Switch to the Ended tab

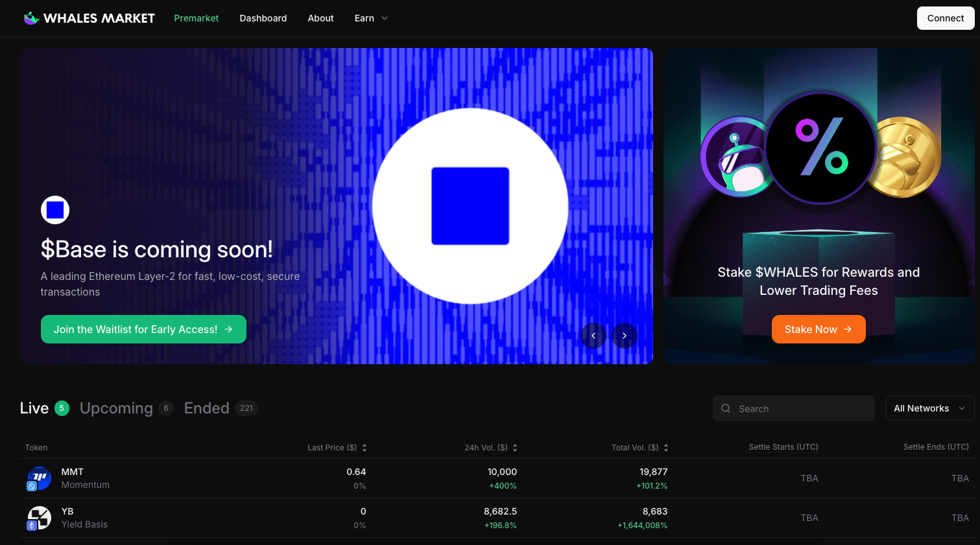[207, 408]
